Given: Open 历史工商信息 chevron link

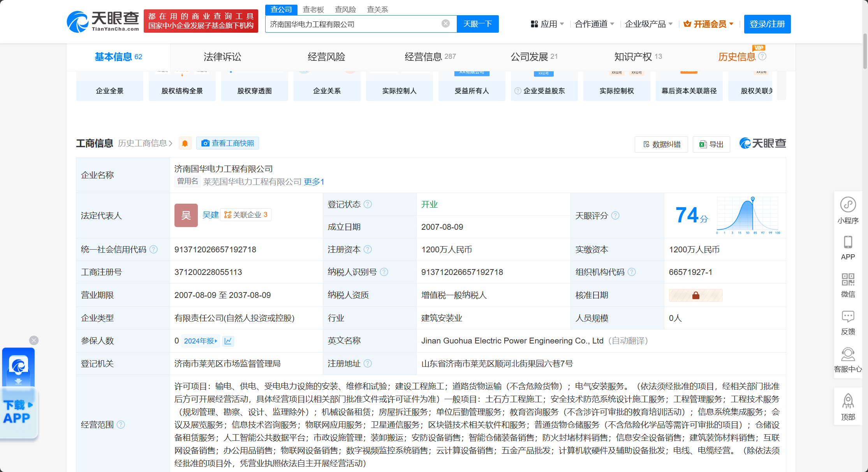Looking at the screenshot, I should [x=145, y=144].
